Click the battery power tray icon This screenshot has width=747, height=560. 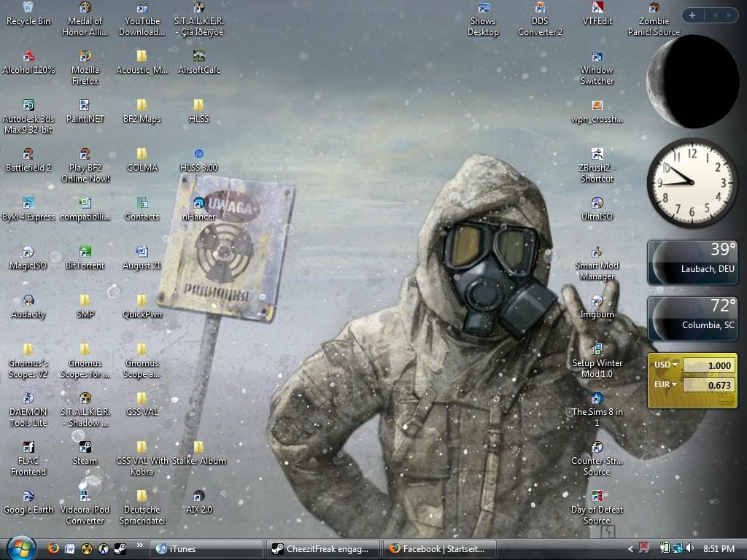point(664,548)
